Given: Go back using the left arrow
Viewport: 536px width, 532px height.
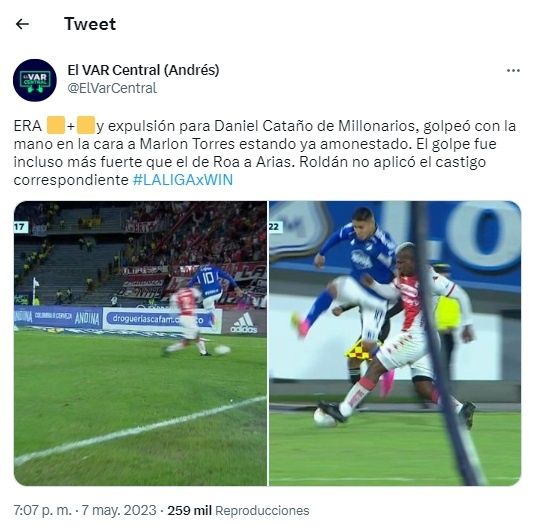Looking at the screenshot, I should (x=22, y=24).
